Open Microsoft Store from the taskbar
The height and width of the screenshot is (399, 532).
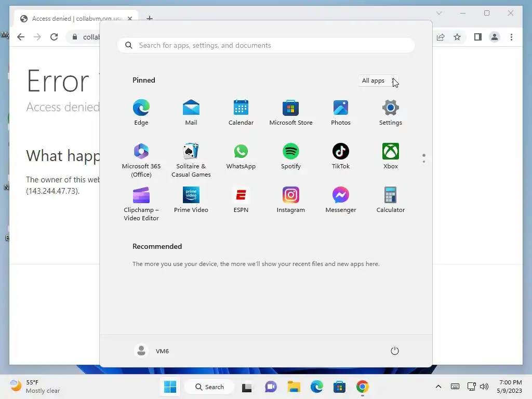click(x=339, y=387)
